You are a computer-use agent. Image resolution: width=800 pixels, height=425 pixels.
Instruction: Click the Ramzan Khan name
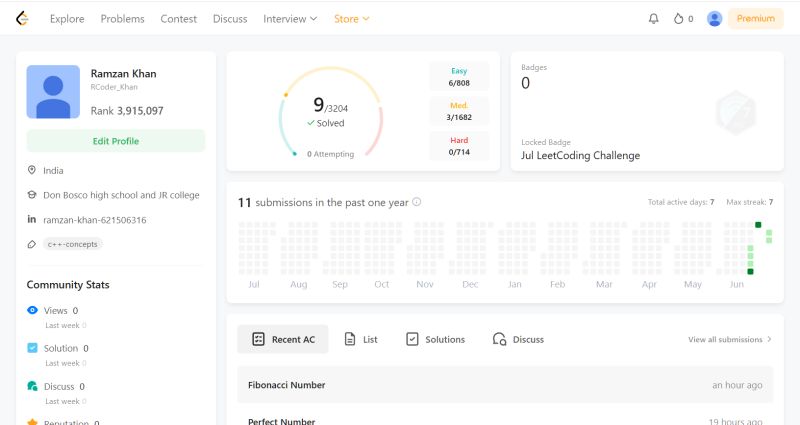click(123, 73)
